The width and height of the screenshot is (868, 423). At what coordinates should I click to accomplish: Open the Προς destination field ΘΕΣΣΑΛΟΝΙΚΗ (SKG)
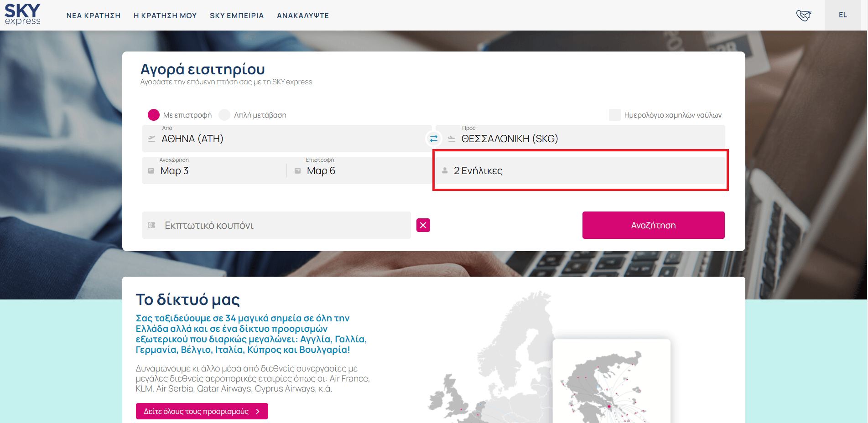click(580, 139)
